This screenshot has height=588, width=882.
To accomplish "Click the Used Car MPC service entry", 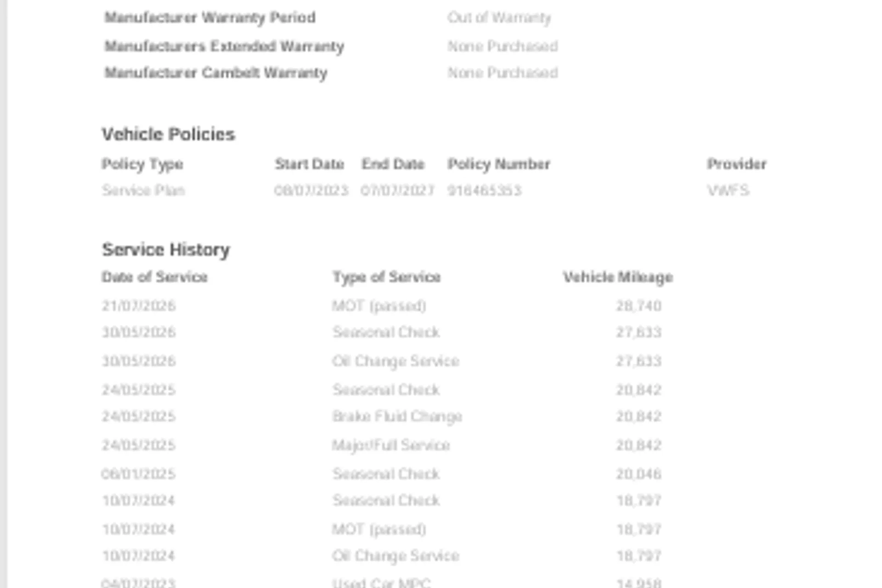I will (x=381, y=582).
